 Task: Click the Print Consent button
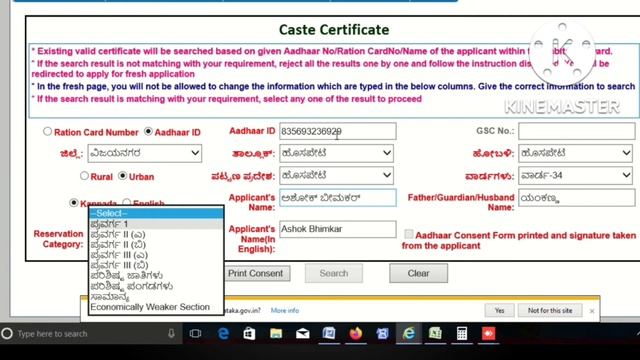click(x=257, y=273)
